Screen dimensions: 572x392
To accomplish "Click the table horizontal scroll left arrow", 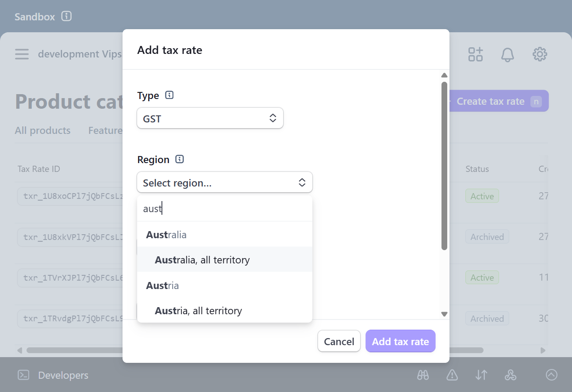I will tap(19, 350).
